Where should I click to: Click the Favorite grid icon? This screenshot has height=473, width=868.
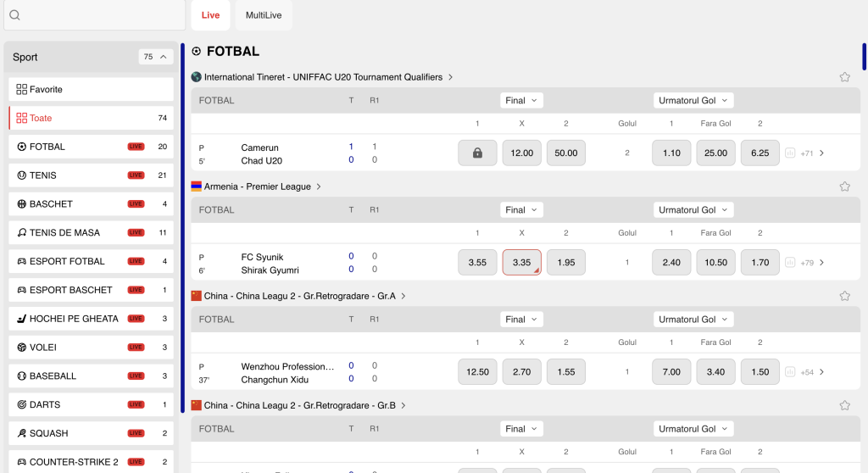tap(21, 89)
